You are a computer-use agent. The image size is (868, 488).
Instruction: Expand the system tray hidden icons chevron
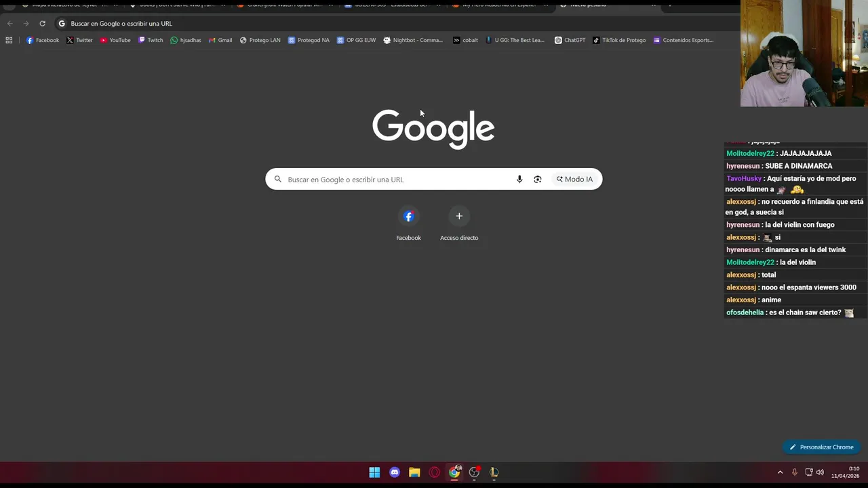[780, 472]
